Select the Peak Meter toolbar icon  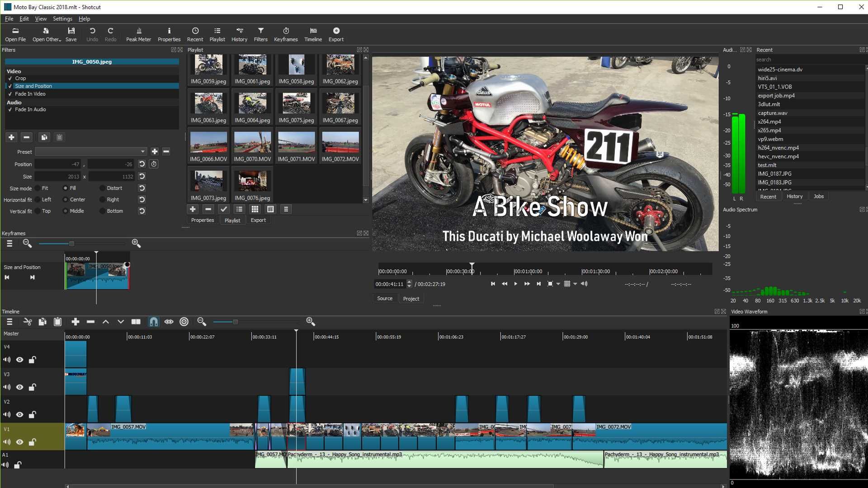(x=138, y=34)
